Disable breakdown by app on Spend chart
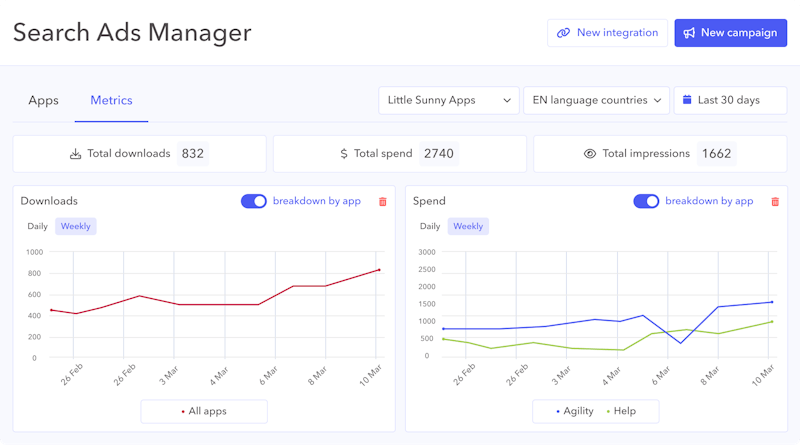Screen dimensions: 800x445 (x=646, y=201)
